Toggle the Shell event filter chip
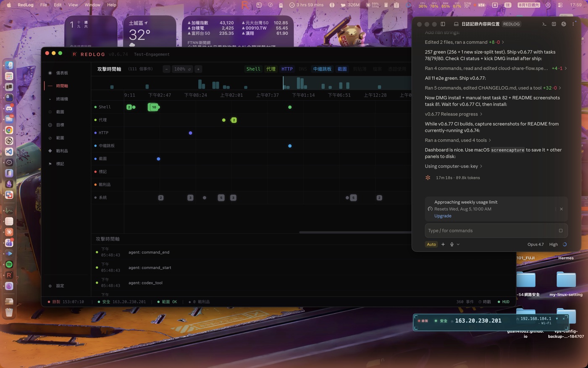The height and width of the screenshot is (368, 588). coord(253,69)
